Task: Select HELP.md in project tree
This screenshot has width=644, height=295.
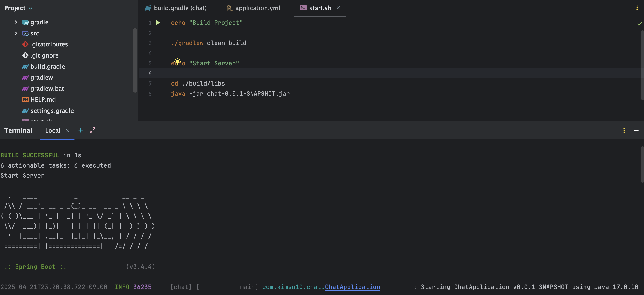Action: (x=43, y=99)
